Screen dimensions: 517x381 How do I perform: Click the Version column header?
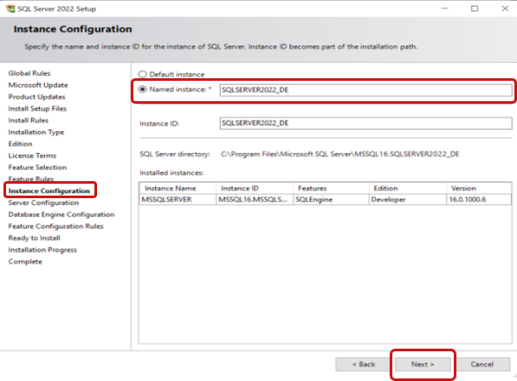pos(479,188)
